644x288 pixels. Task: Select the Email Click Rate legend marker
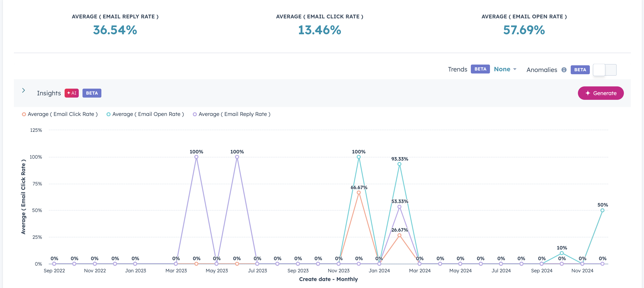(24, 114)
